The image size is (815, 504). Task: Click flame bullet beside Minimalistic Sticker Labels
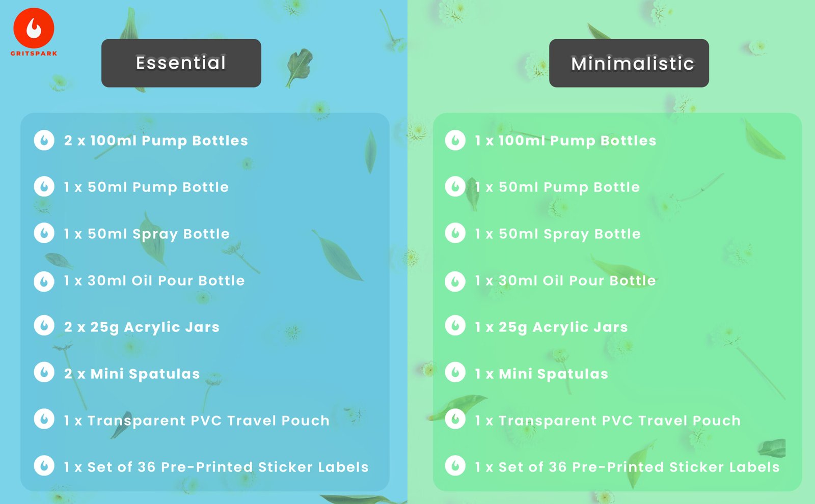pyautogui.click(x=455, y=465)
